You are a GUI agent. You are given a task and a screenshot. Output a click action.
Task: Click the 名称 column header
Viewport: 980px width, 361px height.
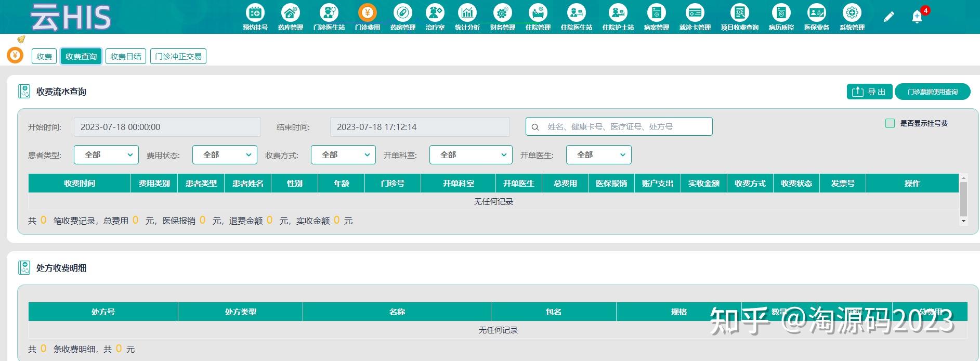tap(397, 312)
